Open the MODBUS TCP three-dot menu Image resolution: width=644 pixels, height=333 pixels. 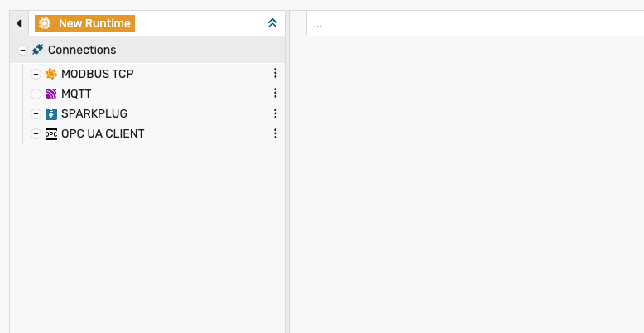[276, 74]
